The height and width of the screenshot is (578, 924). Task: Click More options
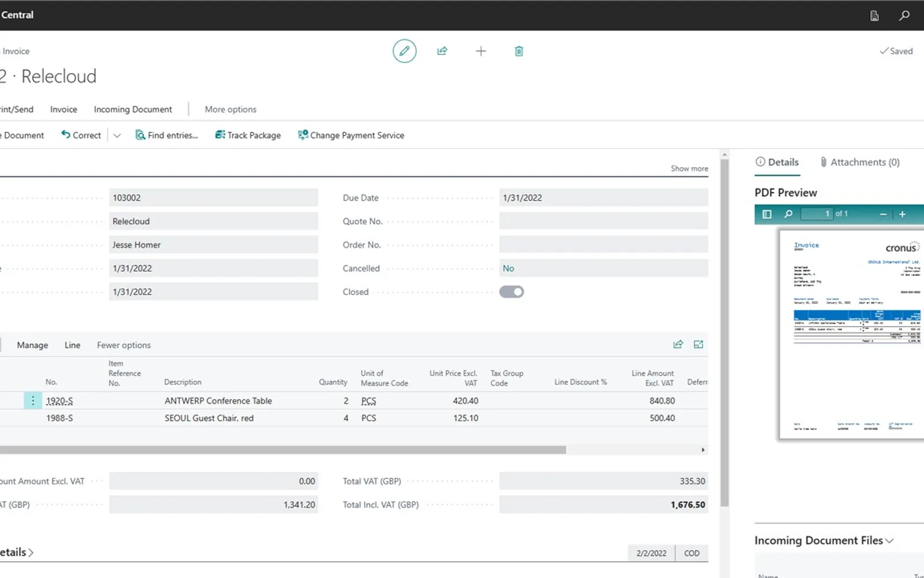point(230,109)
